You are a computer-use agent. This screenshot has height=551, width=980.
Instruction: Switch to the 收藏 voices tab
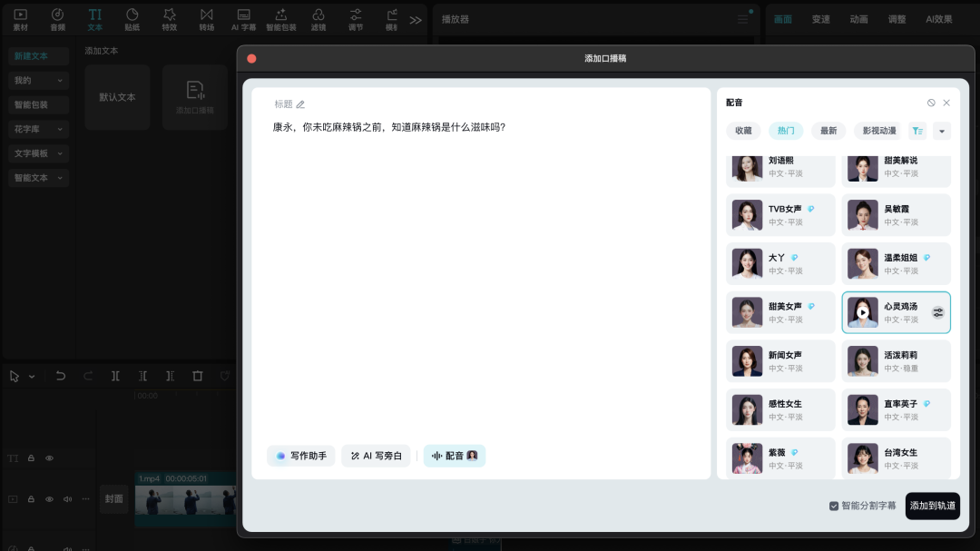pyautogui.click(x=743, y=131)
